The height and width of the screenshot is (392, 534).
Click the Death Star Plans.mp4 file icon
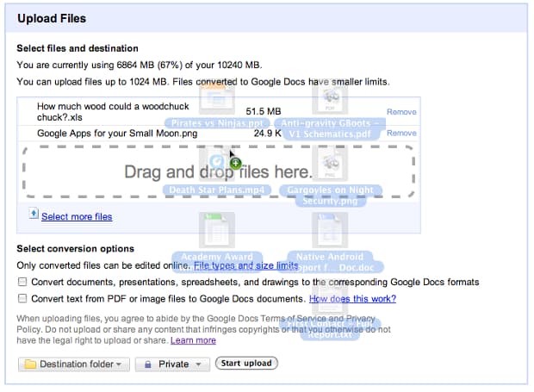(217, 164)
